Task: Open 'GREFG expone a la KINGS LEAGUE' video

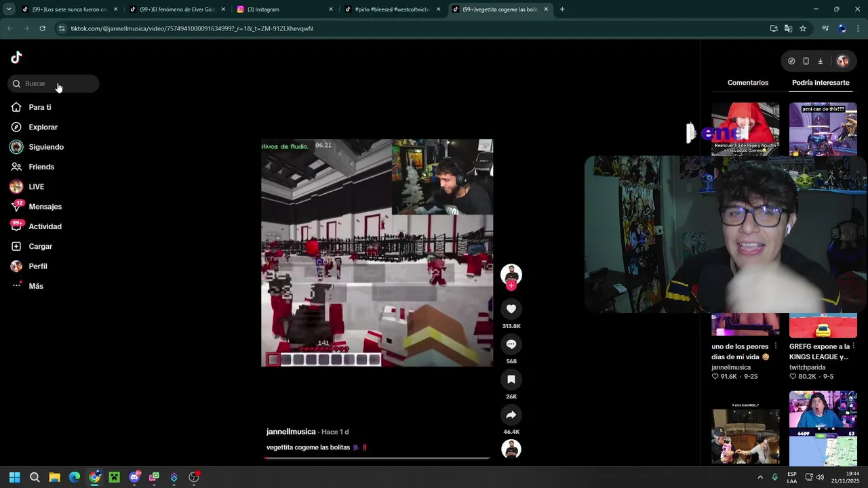Action: (x=818, y=352)
